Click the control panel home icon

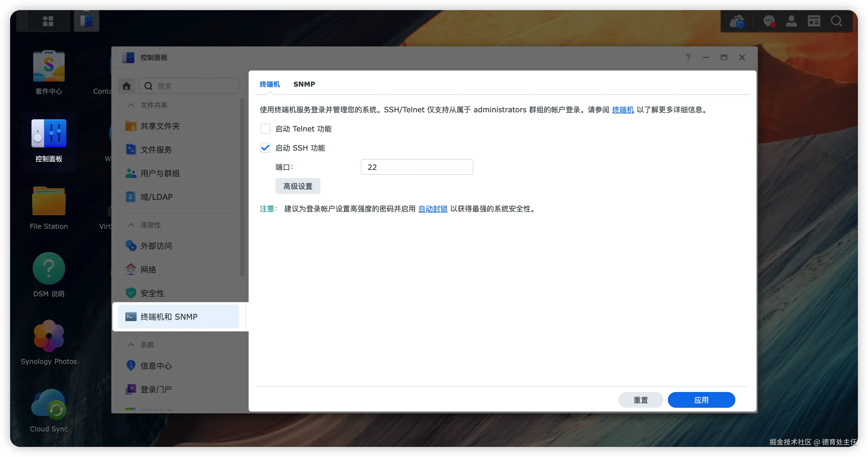point(126,86)
